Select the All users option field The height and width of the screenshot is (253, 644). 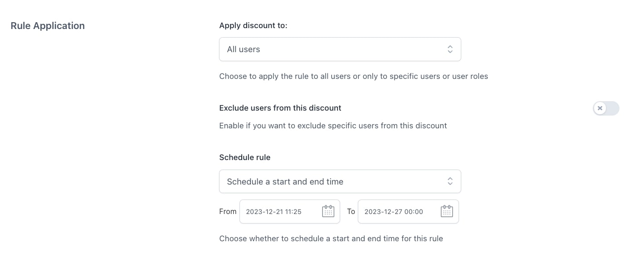click(x=340, y=49)
